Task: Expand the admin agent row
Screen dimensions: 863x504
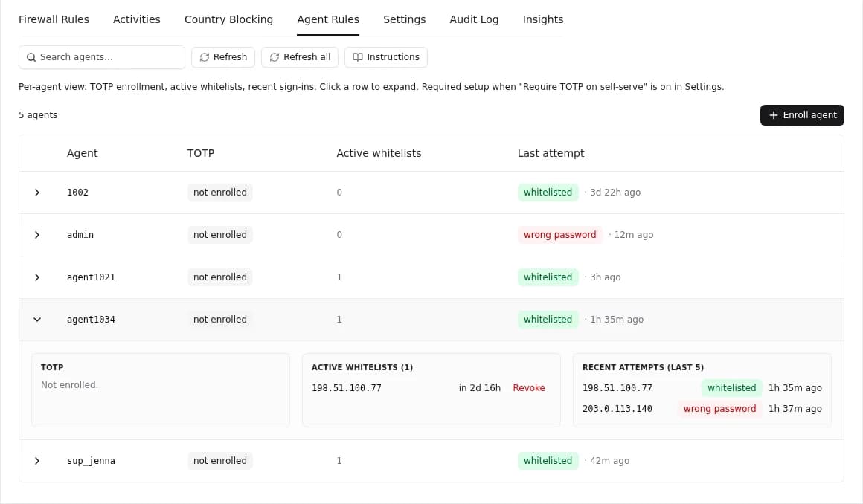Action: pyautogui.click(x=37, y=235)
